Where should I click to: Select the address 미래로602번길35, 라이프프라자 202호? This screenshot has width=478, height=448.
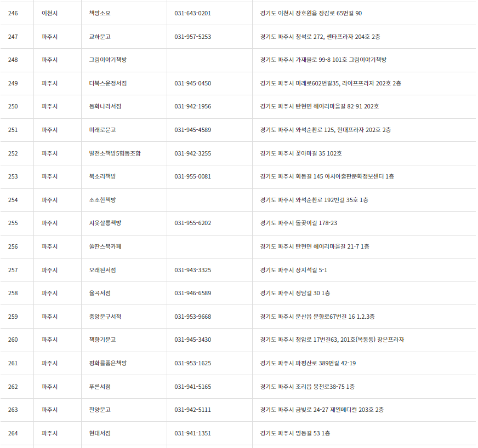coord(331,83)
